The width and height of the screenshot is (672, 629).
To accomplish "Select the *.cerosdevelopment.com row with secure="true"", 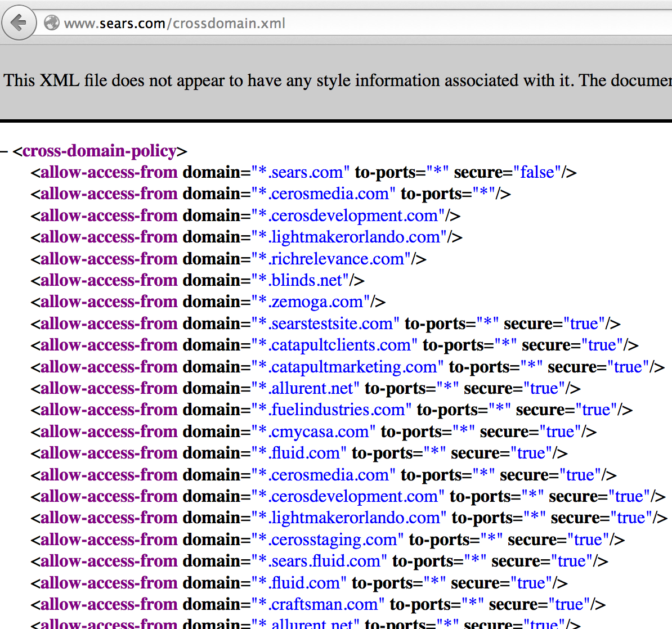I will [348, 496].
